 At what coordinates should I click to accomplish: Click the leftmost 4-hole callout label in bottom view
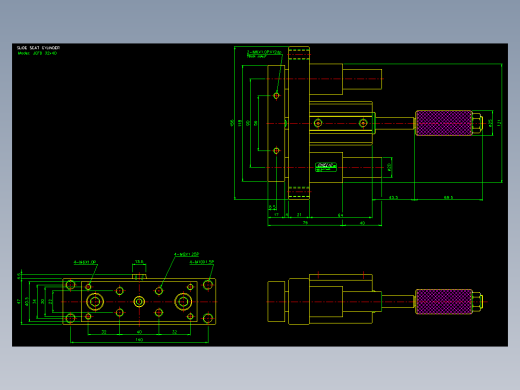coord(85,262)
